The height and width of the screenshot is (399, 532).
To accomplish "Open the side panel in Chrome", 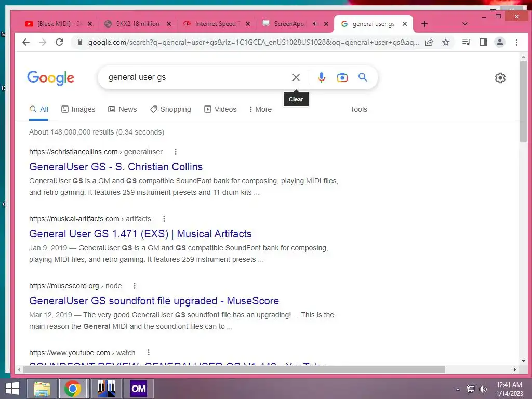I will click(483, 42).
